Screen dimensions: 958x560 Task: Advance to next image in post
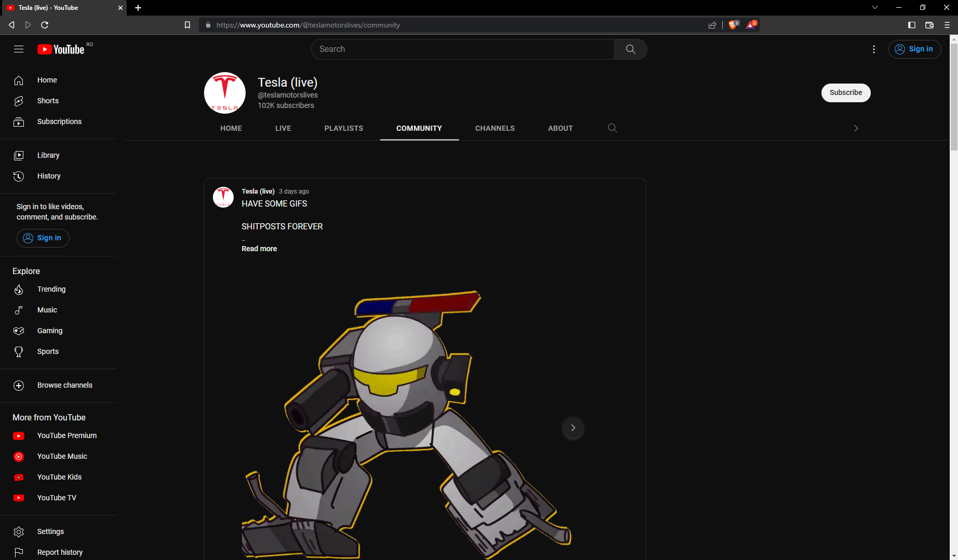click(573, 428)
